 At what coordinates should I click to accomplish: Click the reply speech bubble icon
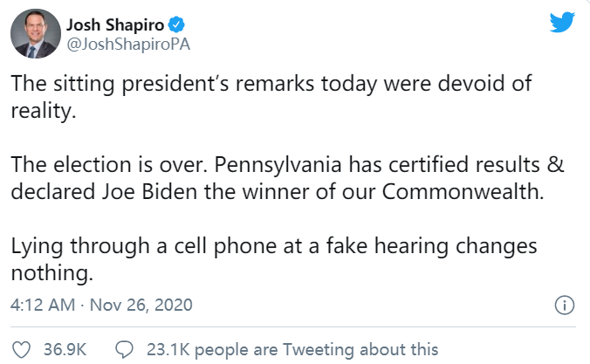coord(124,349)
